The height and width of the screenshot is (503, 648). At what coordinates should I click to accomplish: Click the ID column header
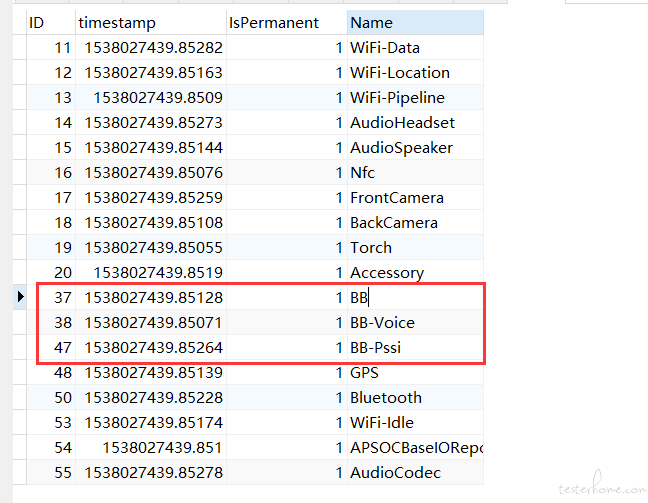pos(51,22)
